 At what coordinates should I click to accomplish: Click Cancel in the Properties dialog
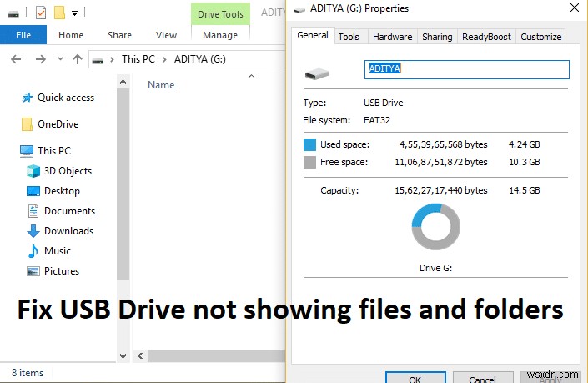coord(483,377)
